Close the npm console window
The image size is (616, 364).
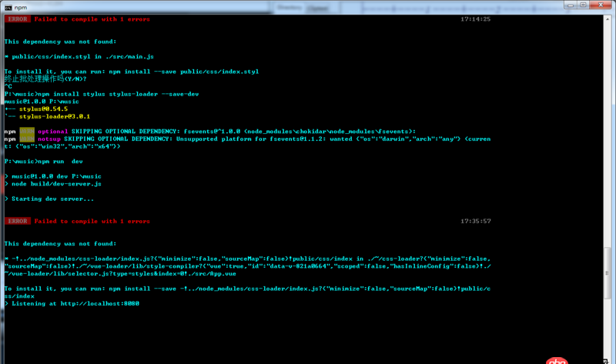coord(601,5)
